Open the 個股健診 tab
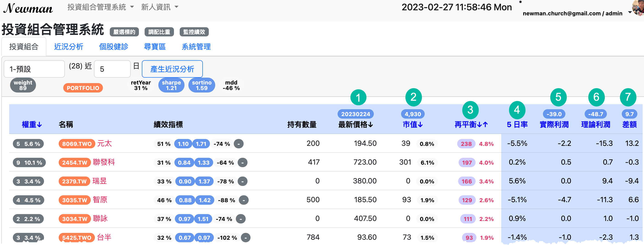This screenshot has height=245, width=644. tap(113, 47)
